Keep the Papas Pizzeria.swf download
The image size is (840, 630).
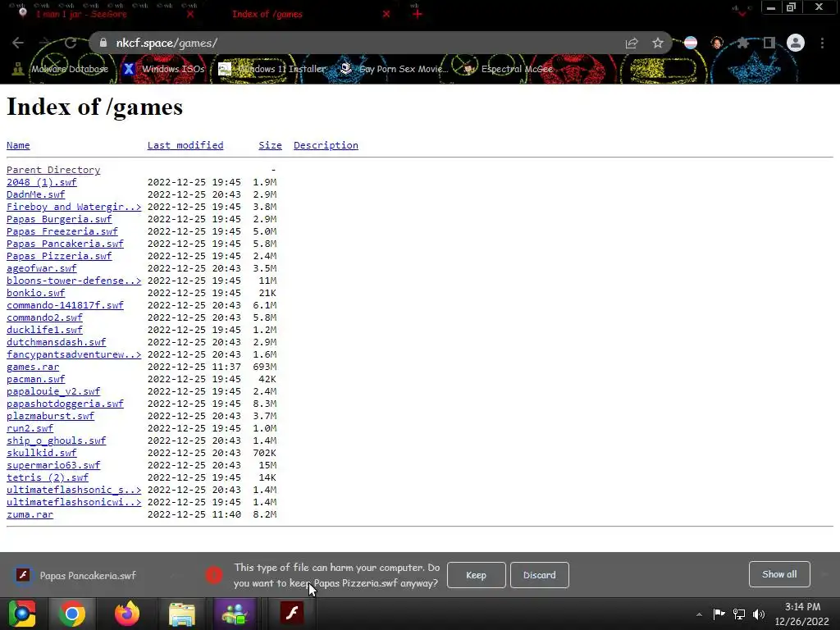coord(477,575)
